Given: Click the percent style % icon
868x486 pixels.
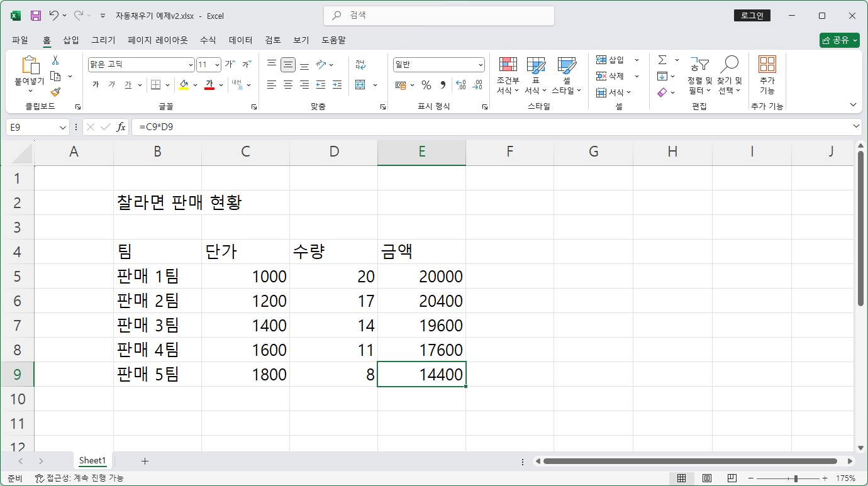Looking at the screenshot, I should click(x=426, y=85).
